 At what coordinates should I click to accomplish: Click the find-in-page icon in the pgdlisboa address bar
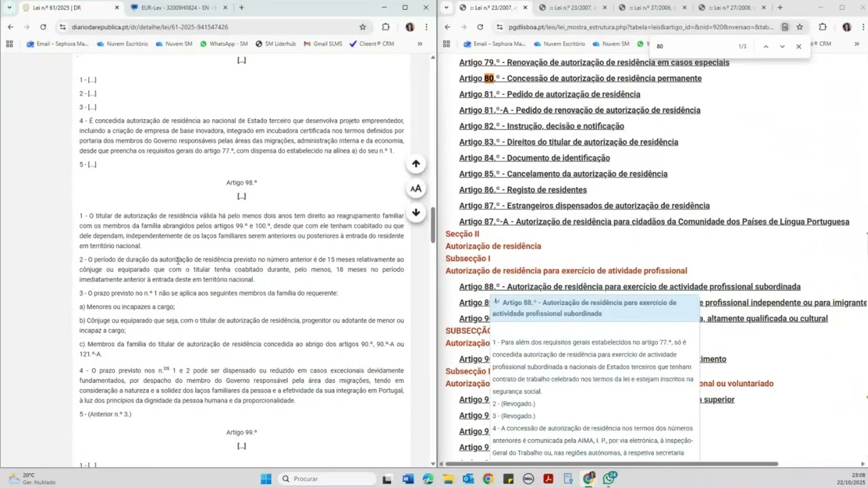785,27
